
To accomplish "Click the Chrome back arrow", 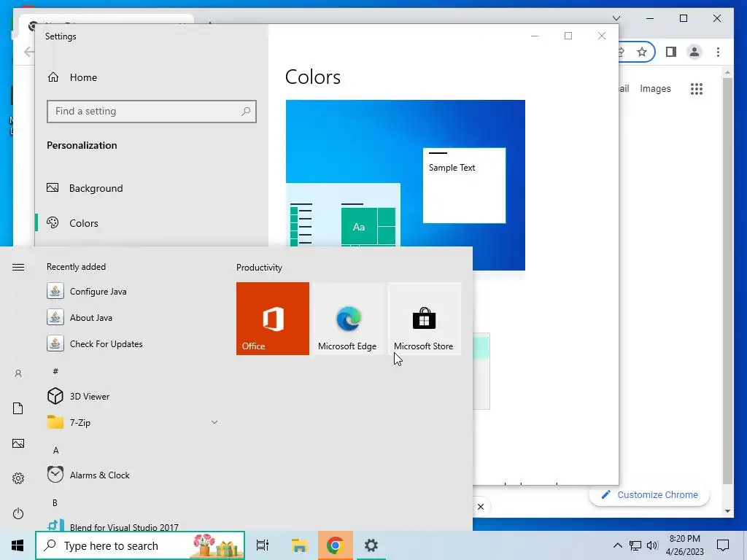I will coord(29,52).
